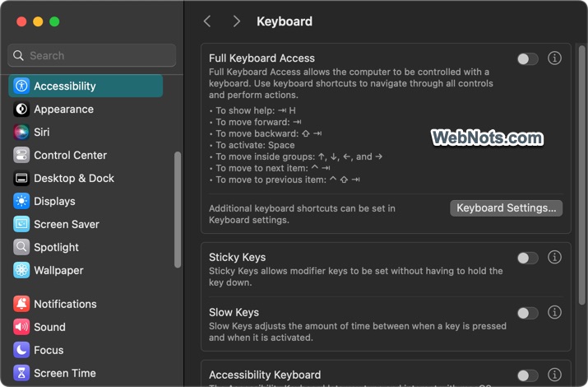
Task: Click the Notifications bell icon
Action: (x=21, y=304)
